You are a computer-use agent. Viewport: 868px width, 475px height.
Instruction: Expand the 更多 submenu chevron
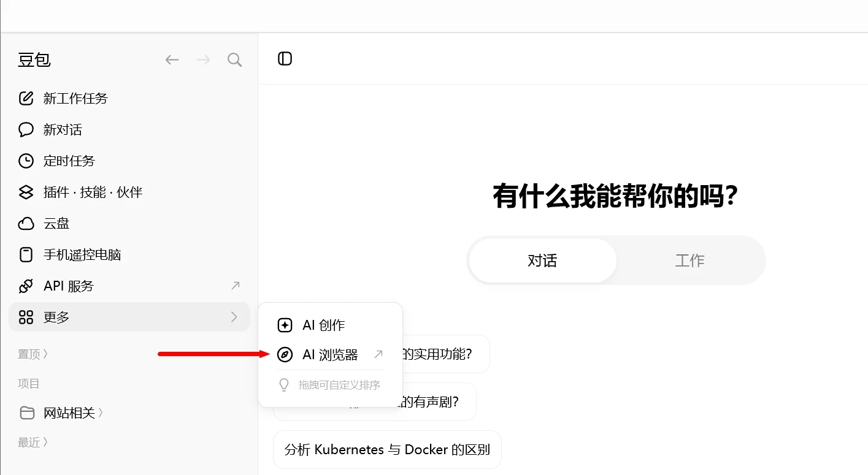click(x=234, y=317)
